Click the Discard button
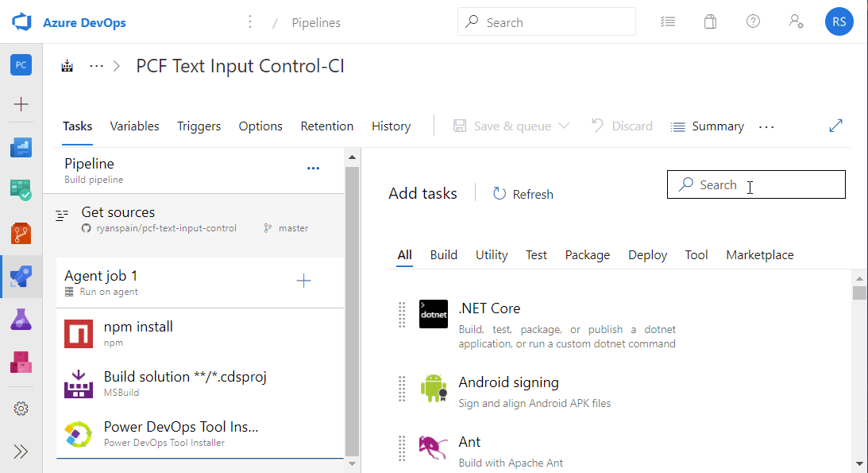 pos(622,126)
